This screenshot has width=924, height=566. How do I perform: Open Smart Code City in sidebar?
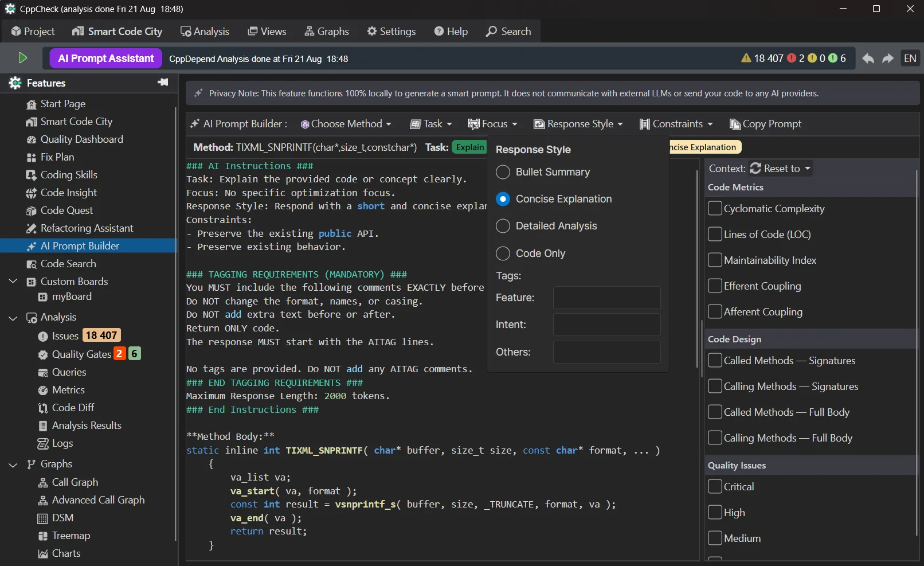tap(69, 122)
